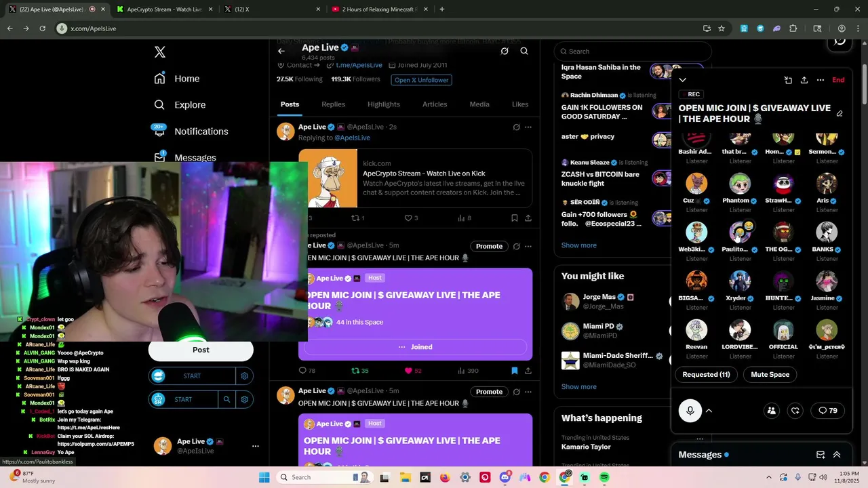Open Home in the X sidebar
This screenshot has height=488, width=868.
point(177,79)
